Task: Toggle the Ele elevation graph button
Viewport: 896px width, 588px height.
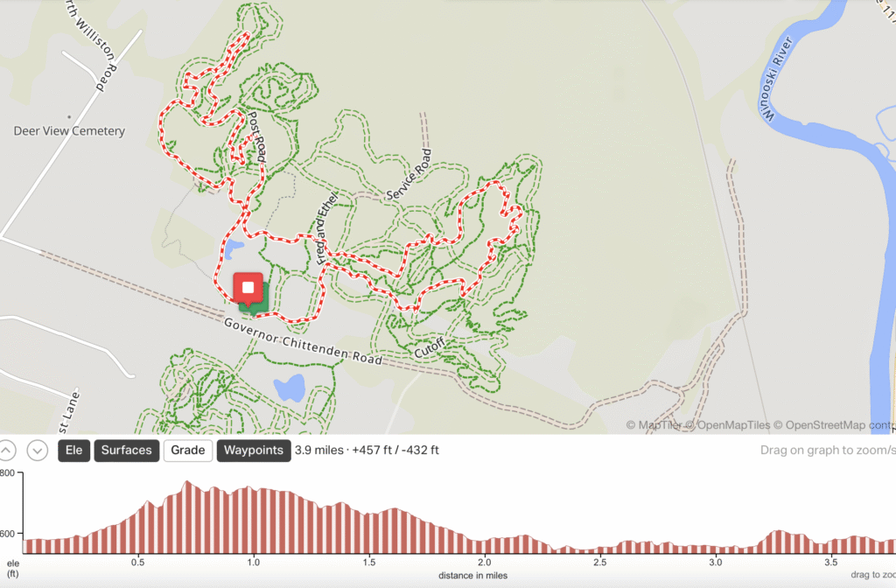Action: [73, 451]
